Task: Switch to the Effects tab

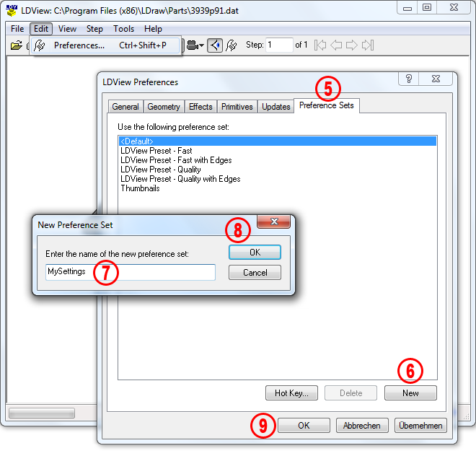Action: coord(200,107)
